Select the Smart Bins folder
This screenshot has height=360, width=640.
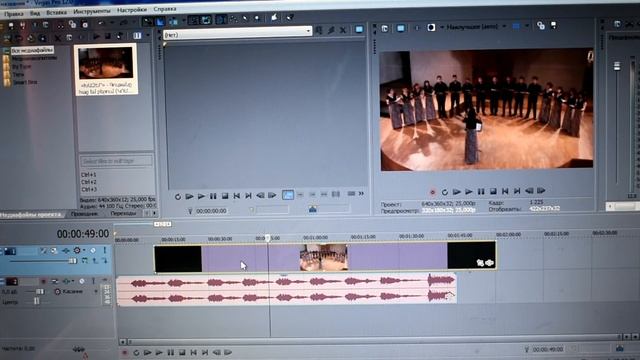pos(24,82)
